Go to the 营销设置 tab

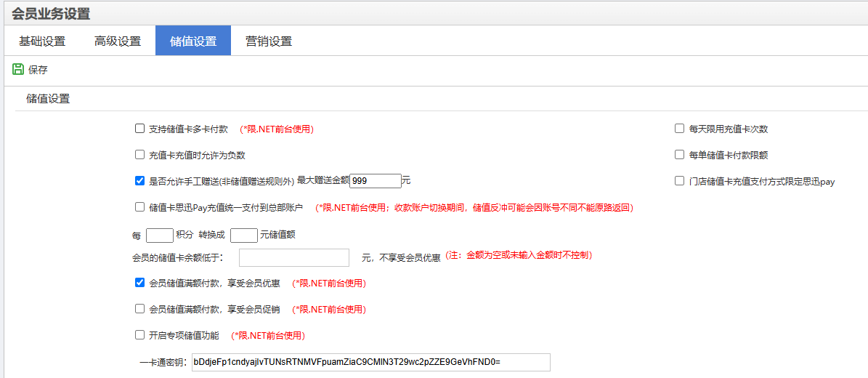[269, 41]
